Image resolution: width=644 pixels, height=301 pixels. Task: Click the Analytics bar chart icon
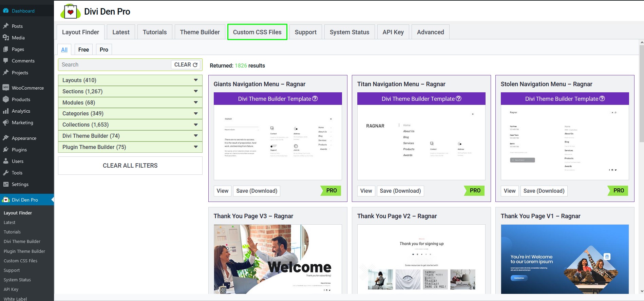click(x=6, y=111)
